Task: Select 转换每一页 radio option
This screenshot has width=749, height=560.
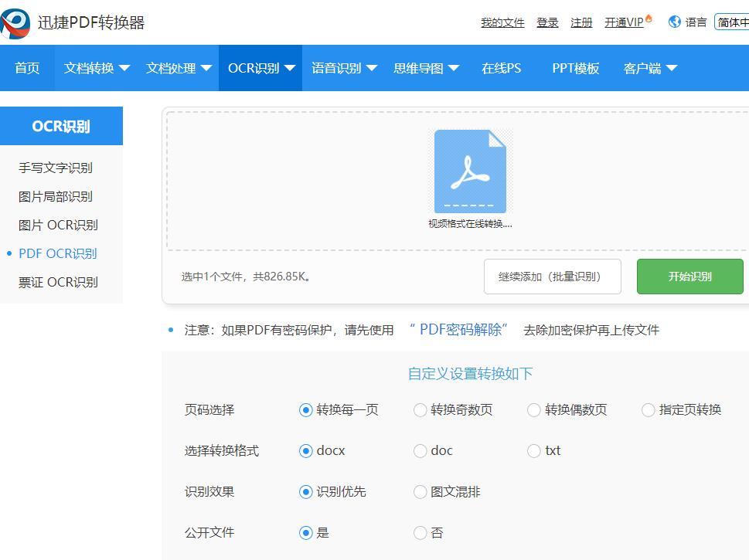Action: 306,410
